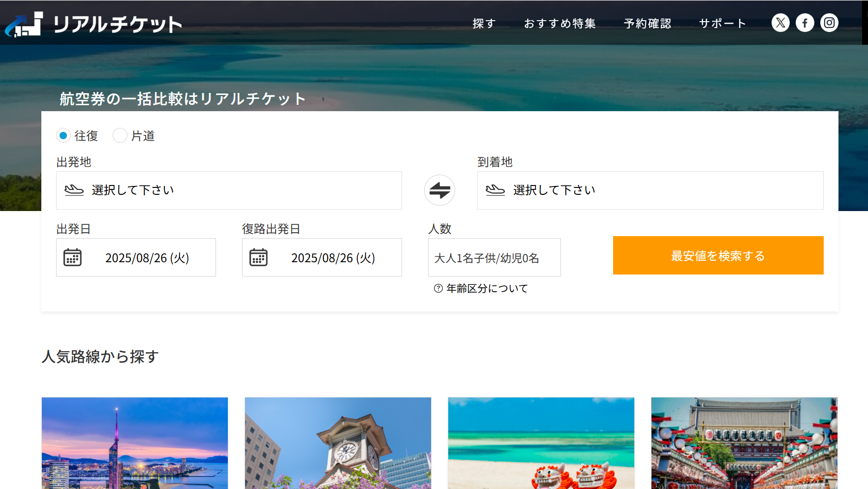This screenshot has height=489, width=868.
Task: Click the calendar icon in 出発日 field
Action: coord(72,257)
